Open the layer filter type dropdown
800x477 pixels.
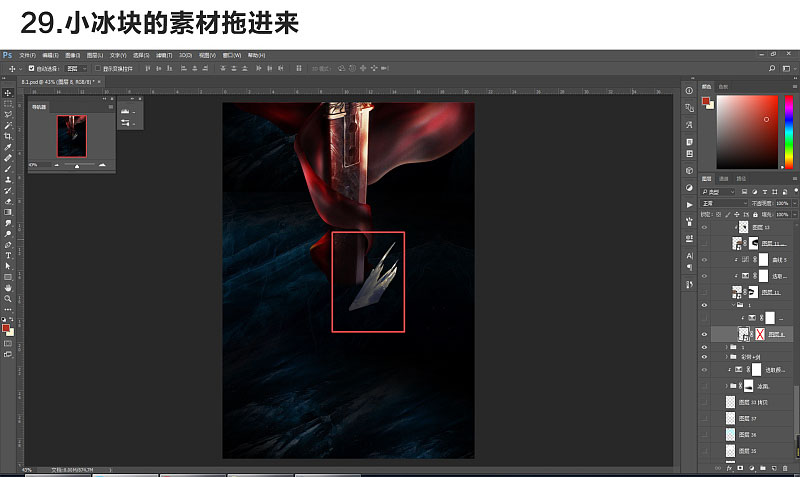point(718,192)
